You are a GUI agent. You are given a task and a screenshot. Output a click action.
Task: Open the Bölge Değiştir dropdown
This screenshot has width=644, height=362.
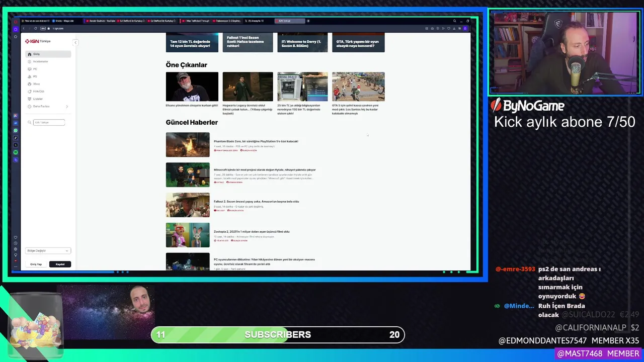click(x=48, y=250)
